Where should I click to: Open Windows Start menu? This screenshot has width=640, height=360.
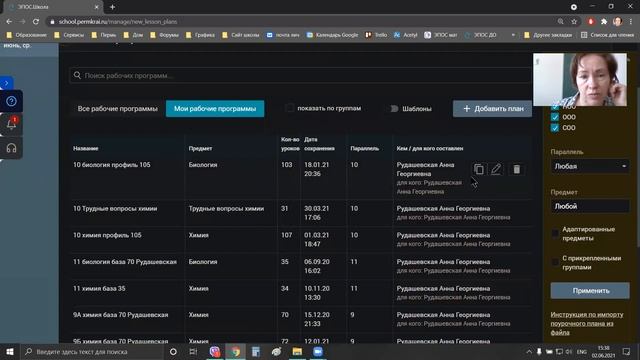pos(10,351)
